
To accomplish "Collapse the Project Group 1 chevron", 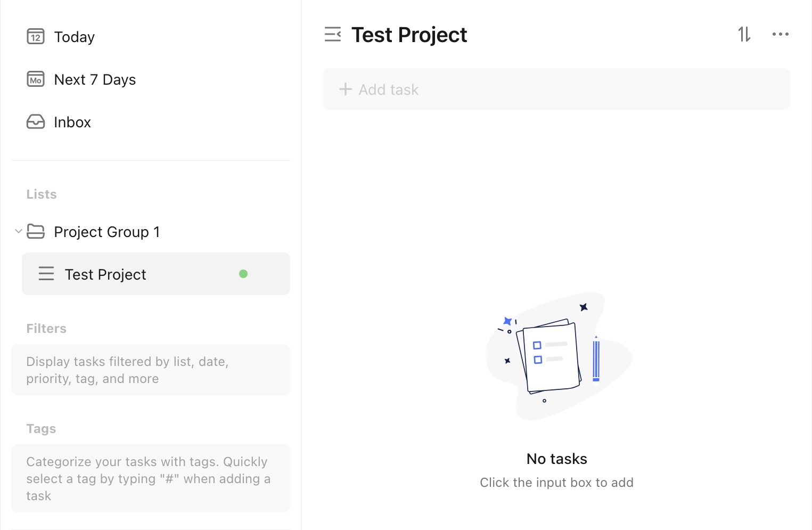I will click(x=18, y=231).
